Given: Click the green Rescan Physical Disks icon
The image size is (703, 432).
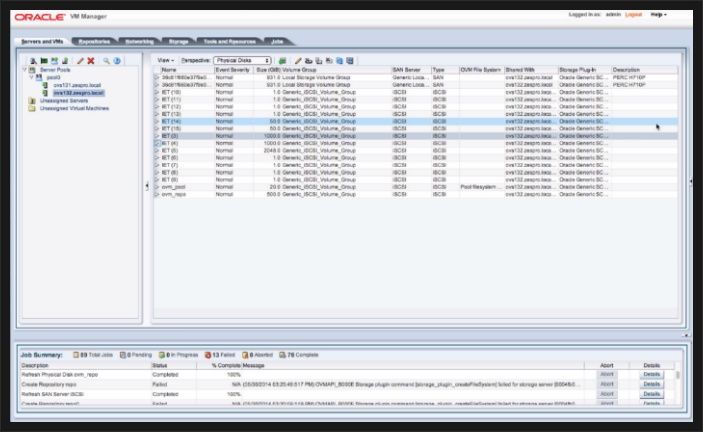Looking at the screenshot, I should [x=282, y=60].
